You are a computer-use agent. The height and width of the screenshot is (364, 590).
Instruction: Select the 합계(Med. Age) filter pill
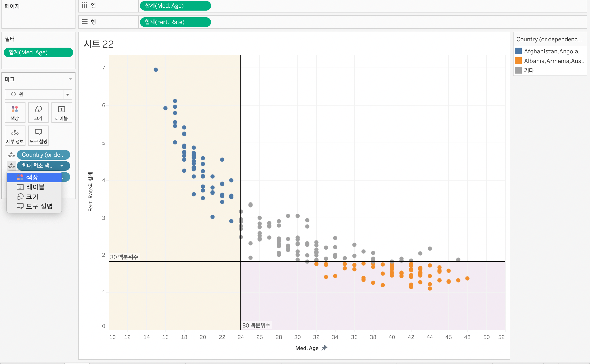click(38, 52)
